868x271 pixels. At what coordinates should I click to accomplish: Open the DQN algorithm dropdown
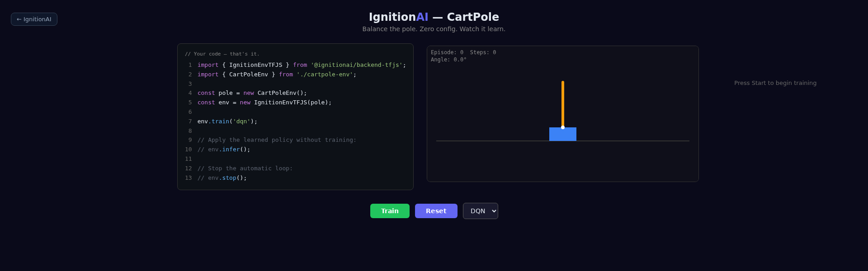point(481,211)
